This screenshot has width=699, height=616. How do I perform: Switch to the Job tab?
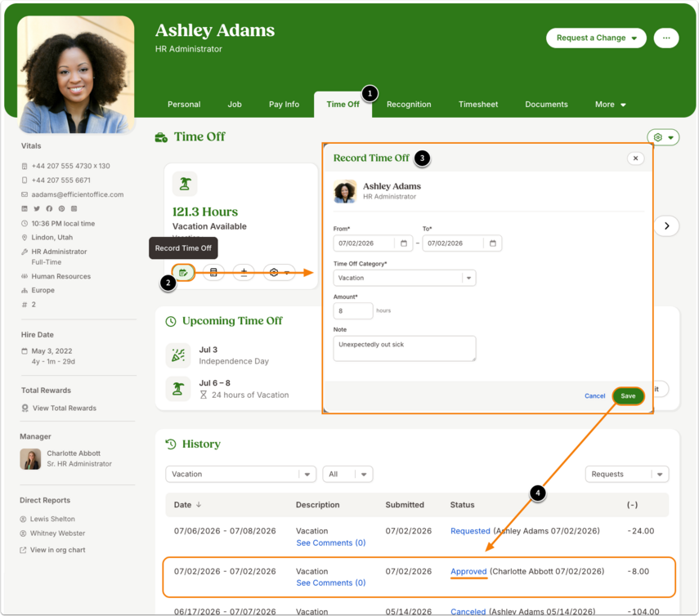point(235,105)
